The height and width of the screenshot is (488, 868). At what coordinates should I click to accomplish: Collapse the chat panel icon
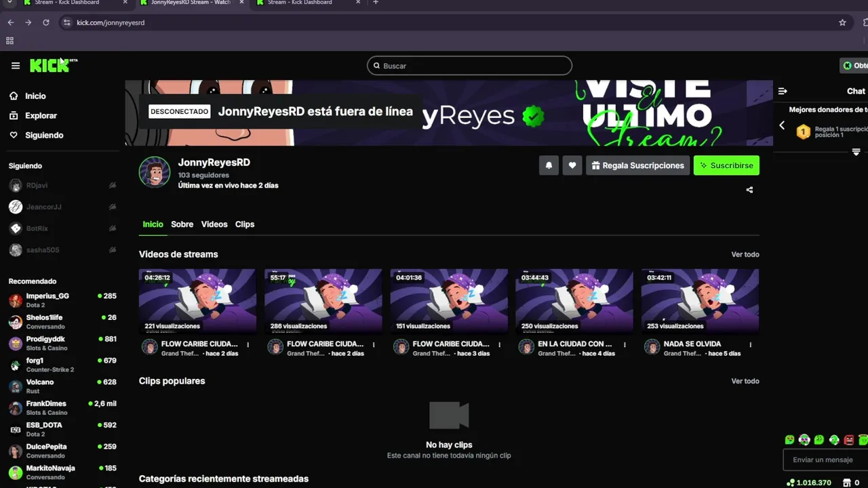pos(783,91)
